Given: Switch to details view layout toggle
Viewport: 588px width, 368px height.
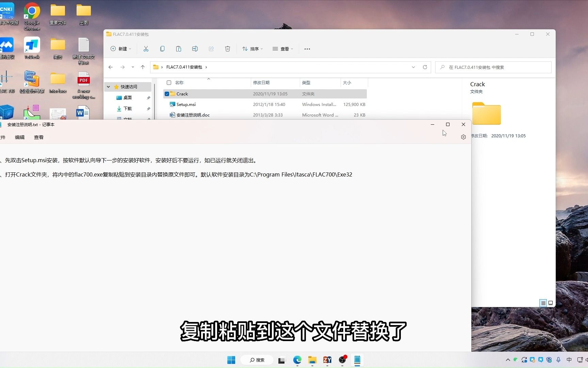Looking at the screenshot, I should click(x=543, y=303).
